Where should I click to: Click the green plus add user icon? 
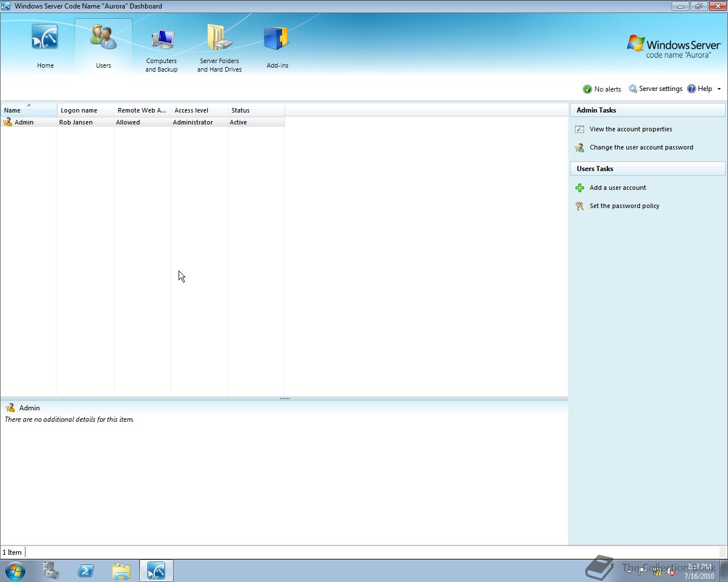coord(580,188)
